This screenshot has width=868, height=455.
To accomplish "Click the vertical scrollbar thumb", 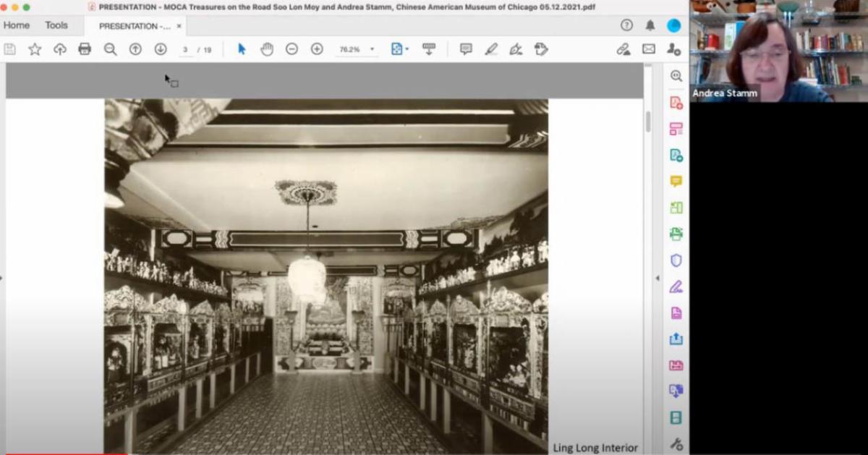I will click(648, 122).
